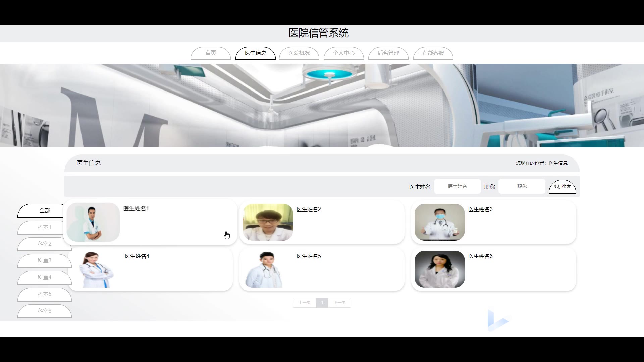Open doctor 医生姓名1 photo
Image resolution: width=644 pixels, height=362 pixels.
coord(93,222)
